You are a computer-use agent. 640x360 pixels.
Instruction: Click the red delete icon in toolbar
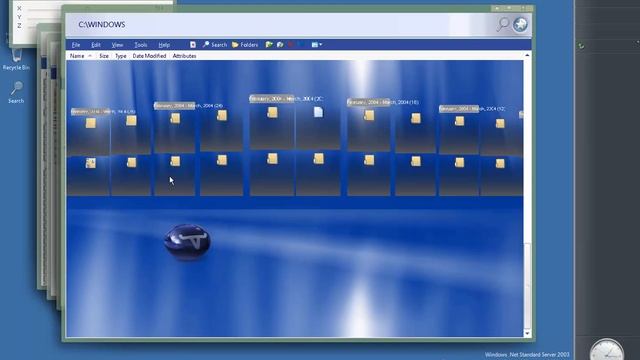tap(291, 44)
